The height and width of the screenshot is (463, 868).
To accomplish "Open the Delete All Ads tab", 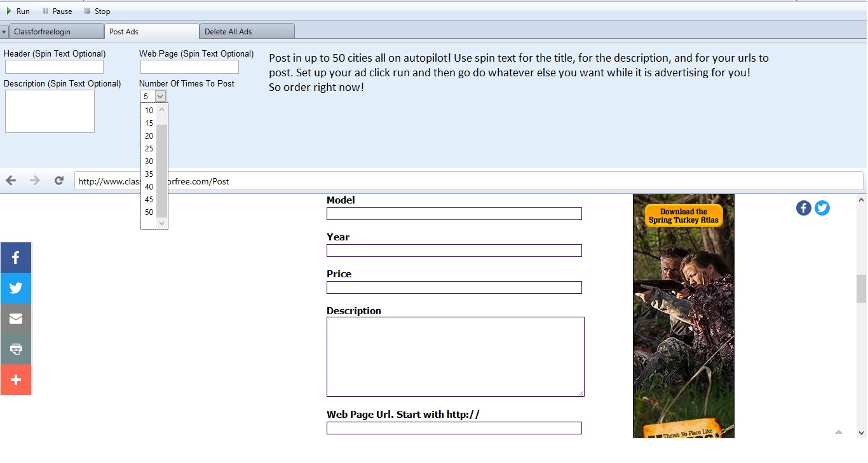I will (x=247, y=32).
